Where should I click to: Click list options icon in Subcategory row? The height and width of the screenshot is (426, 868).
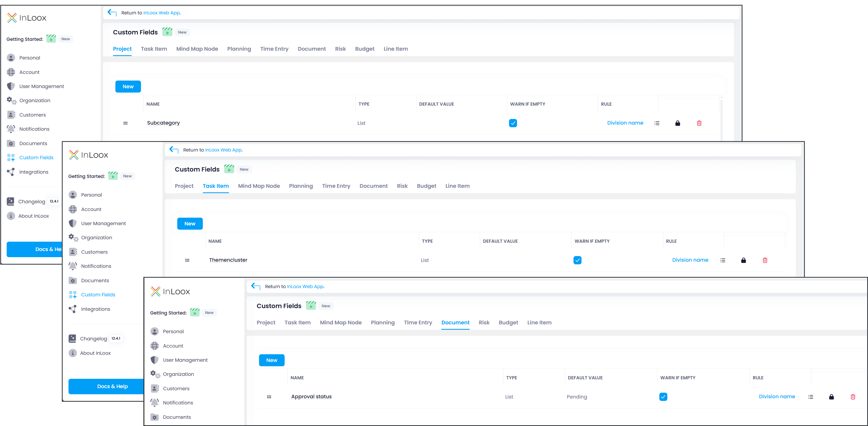click(x=657, y=123)
